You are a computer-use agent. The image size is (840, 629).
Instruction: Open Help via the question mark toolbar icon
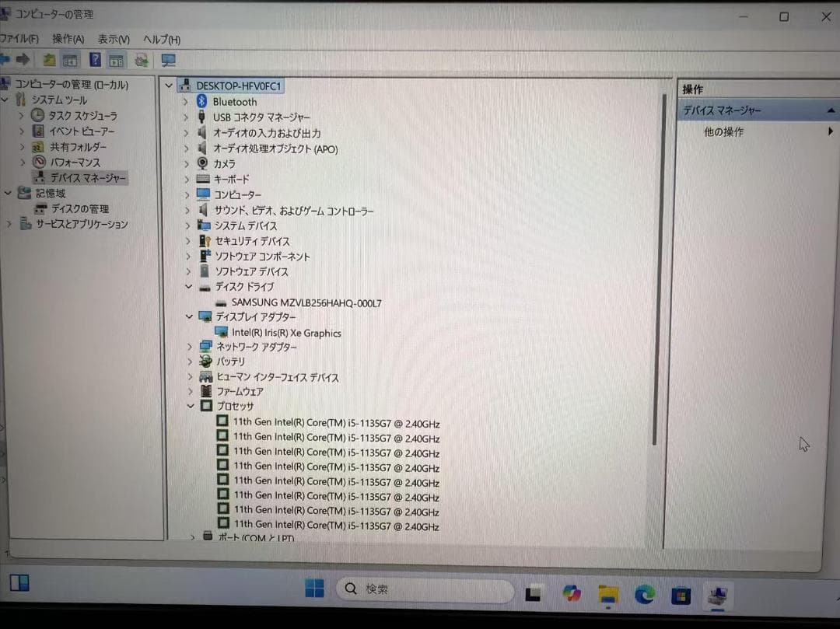tap(95, 60)
